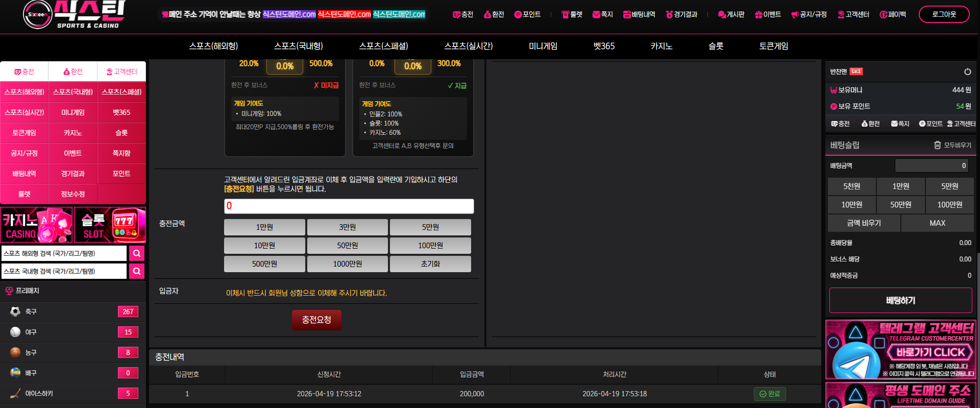980x408 pixels.
Task: Open the 스포츠(국내형) main menu
Action: coord(299,46)
